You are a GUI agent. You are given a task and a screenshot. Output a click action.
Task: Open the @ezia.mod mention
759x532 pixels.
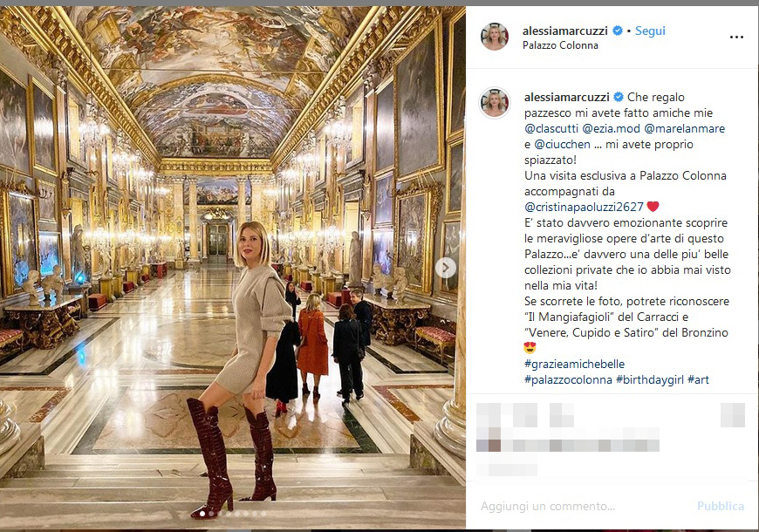point(612,129)
